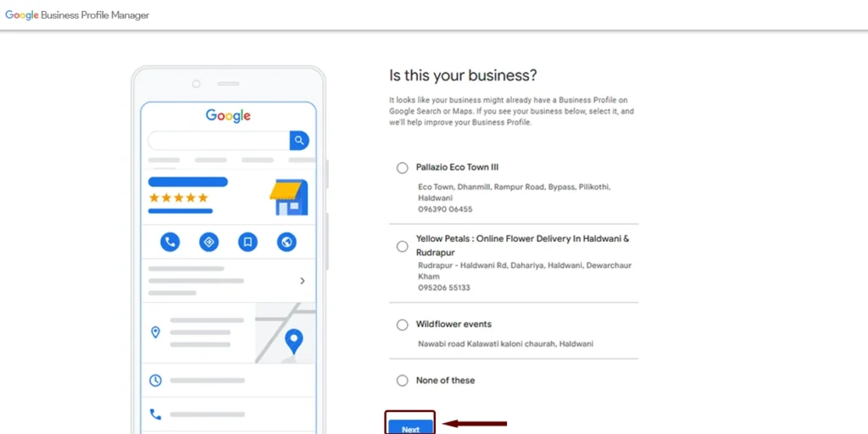The width and height of the screenshot is (868, 434).
Task: Click the storefront shop icon in the mockup
Action: tap(288, 197)
